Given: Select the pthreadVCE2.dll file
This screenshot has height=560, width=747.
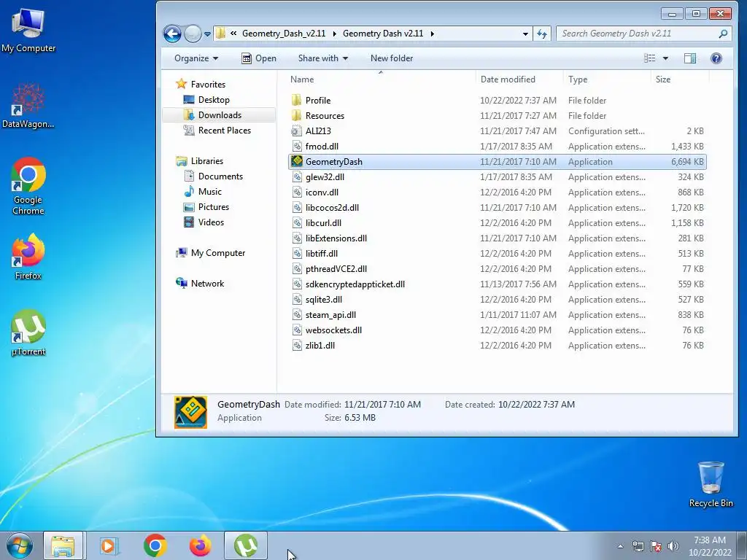Looking at the screenshot, I should 498,268.
